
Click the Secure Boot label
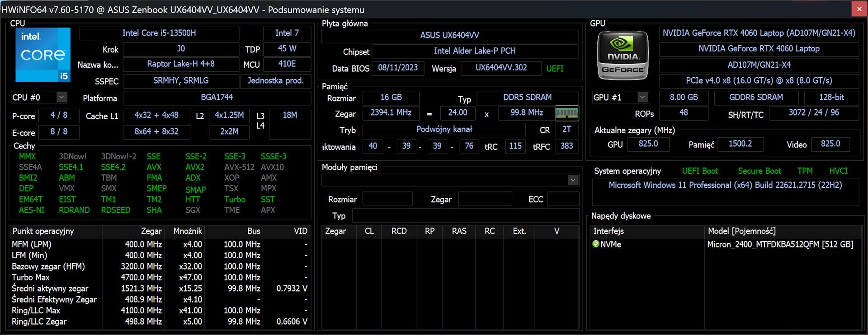(x=759, y=171)
